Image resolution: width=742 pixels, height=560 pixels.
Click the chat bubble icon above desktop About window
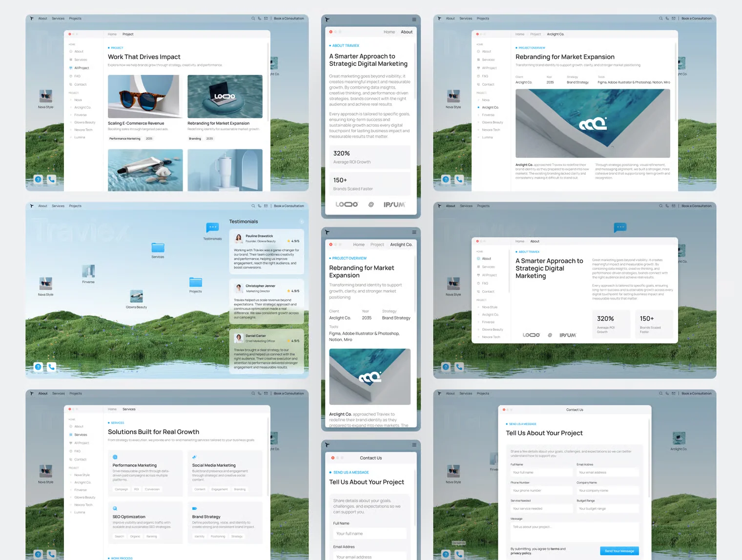[x=620, y=227]
